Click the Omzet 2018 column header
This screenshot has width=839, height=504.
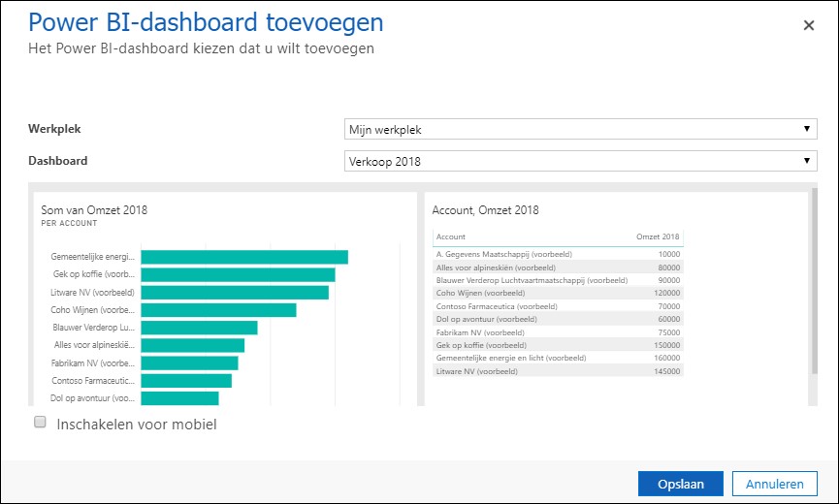[658, 236]
